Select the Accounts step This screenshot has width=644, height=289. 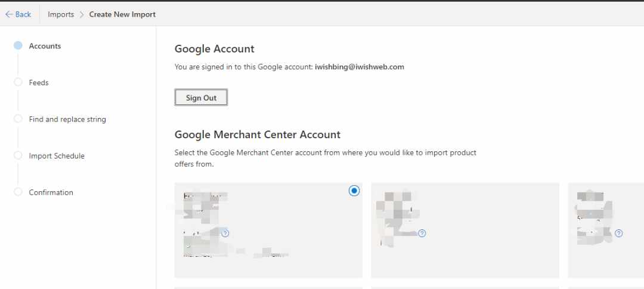point(45,46)
